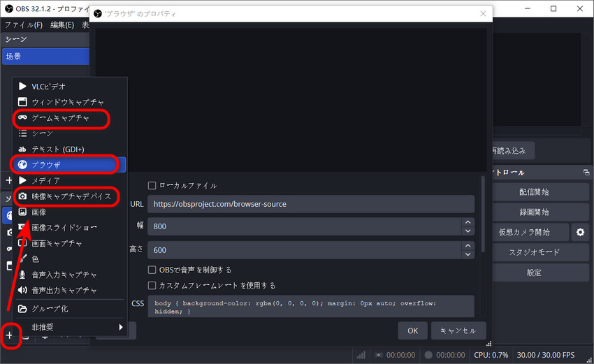Add source with the plus button
Viewport: 594px width, 364px height.
10,335
